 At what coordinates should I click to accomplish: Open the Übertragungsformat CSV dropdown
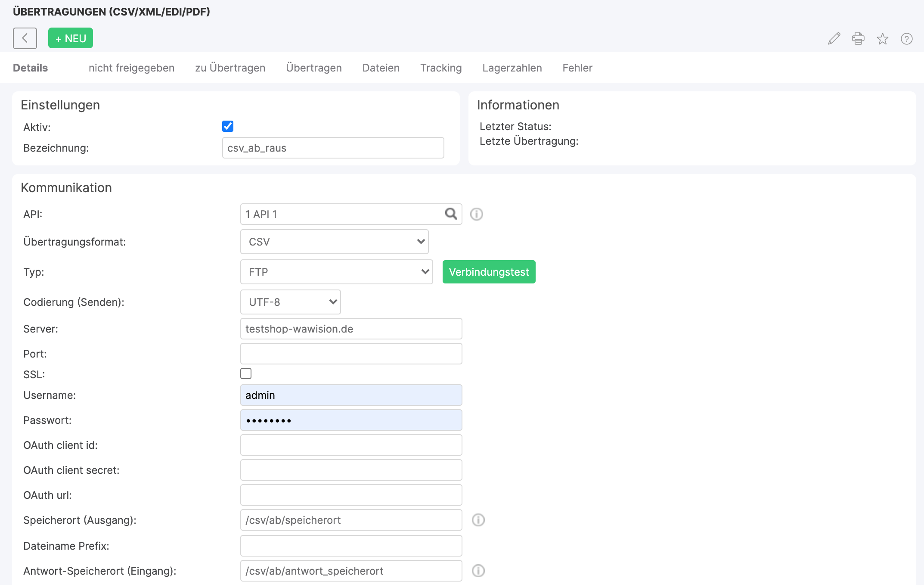click(334, 242)
